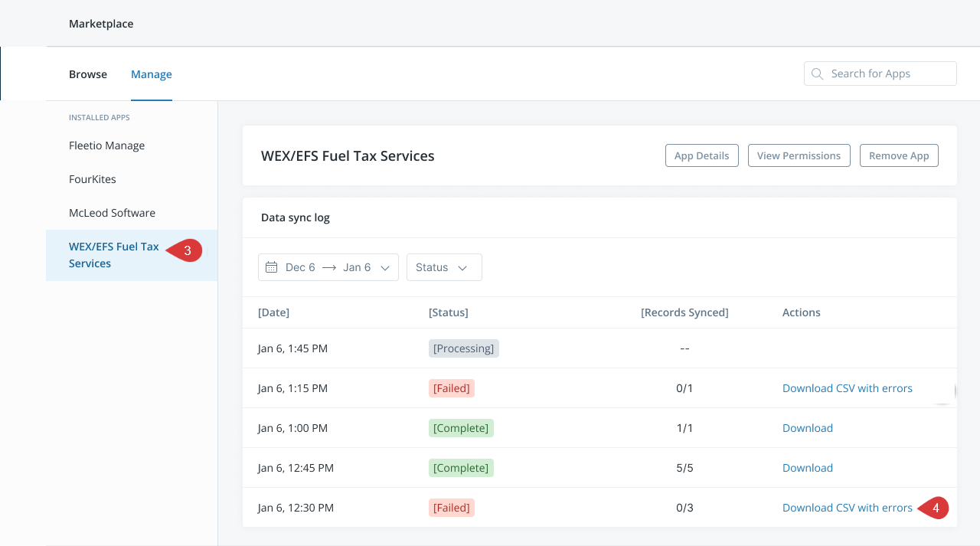Click the Jan 6, 1:00 PM date cell

pos(292,428)
